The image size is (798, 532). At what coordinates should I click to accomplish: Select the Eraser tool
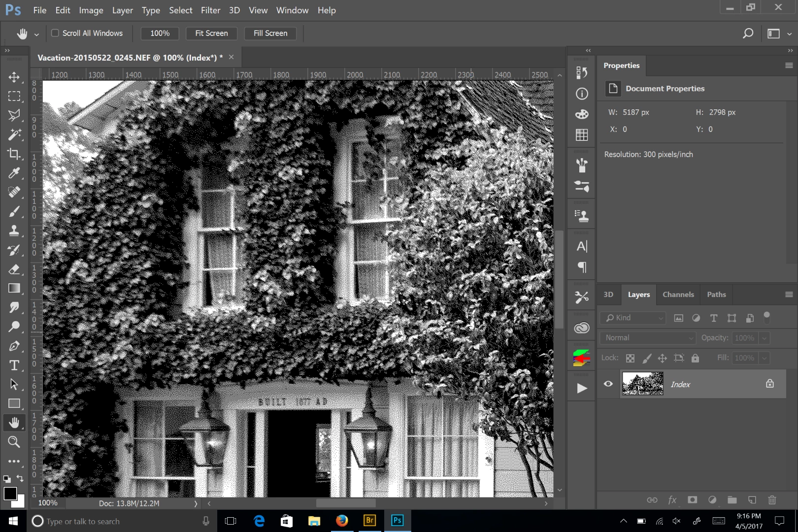coord(14,269)
